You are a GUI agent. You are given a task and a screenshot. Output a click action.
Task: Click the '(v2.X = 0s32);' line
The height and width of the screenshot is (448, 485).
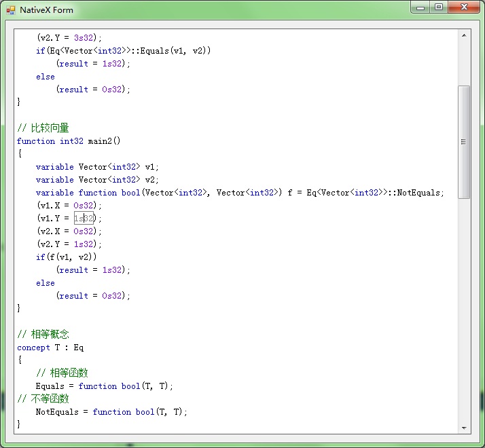point(69,231)
